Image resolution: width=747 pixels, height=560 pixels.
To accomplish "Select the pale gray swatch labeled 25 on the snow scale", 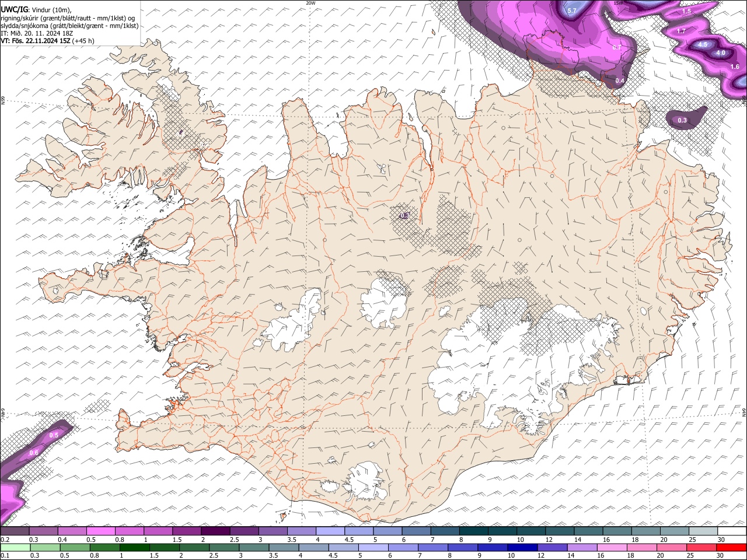I will click(x=703, y=531).
